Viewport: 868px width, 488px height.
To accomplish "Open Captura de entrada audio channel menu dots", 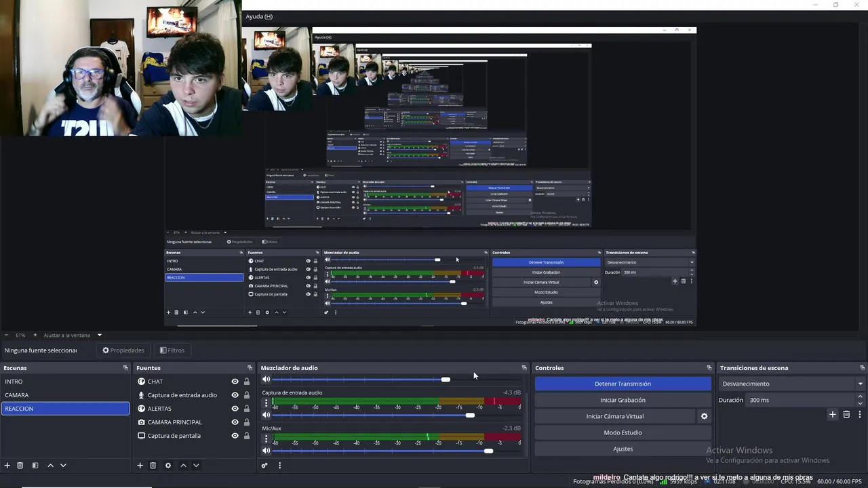I will tap(266, 403).
